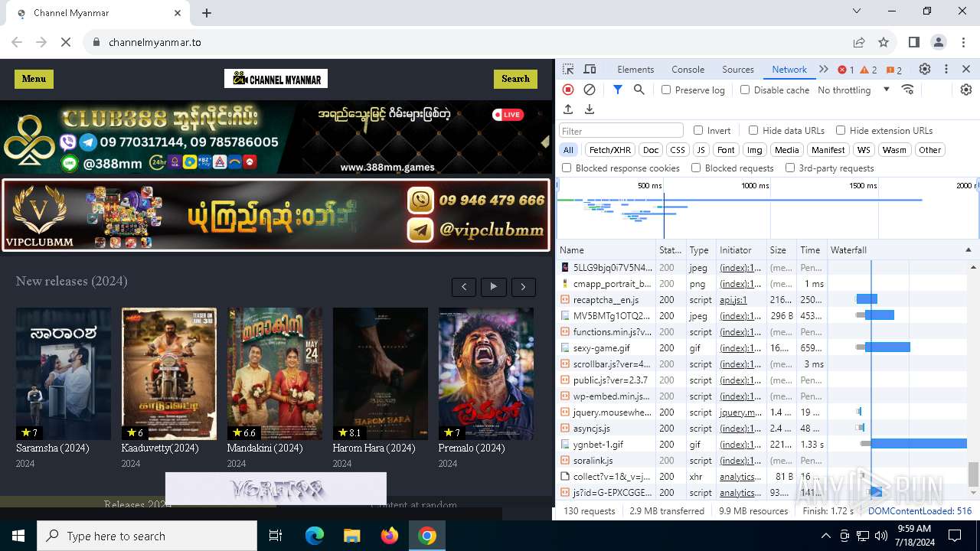980x551 pixels.
Task: Check Hide data URLs
Action: [753, 130]
